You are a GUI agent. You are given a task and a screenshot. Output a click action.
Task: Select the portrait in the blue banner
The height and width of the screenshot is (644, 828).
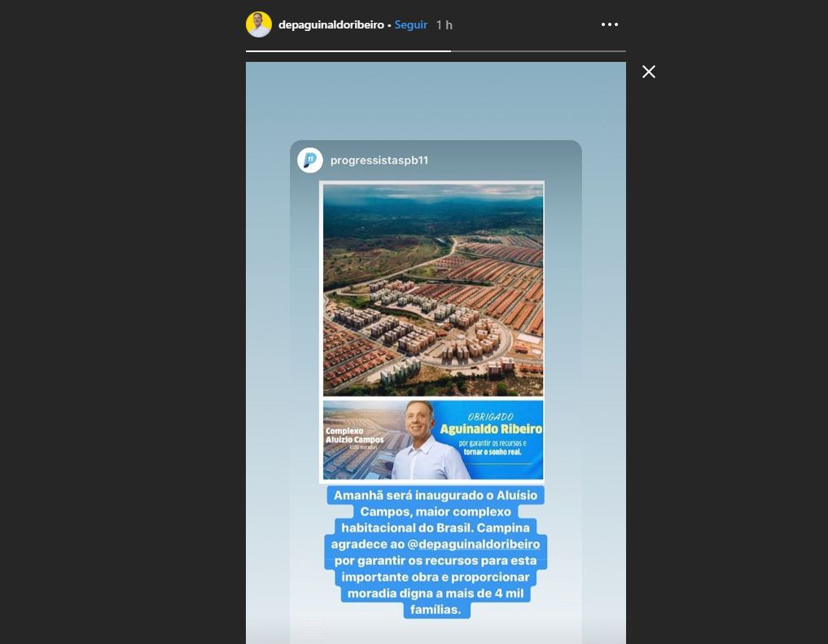[427, 440]
